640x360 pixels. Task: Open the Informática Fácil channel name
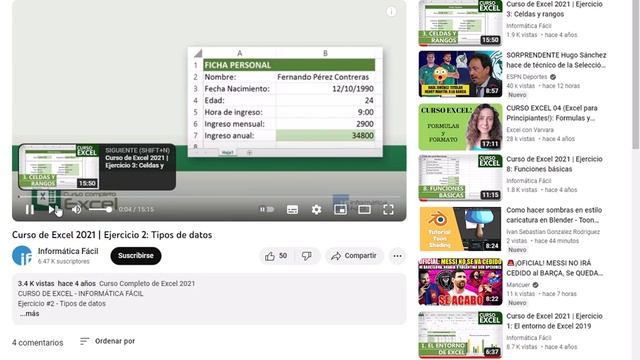point(68,251)
